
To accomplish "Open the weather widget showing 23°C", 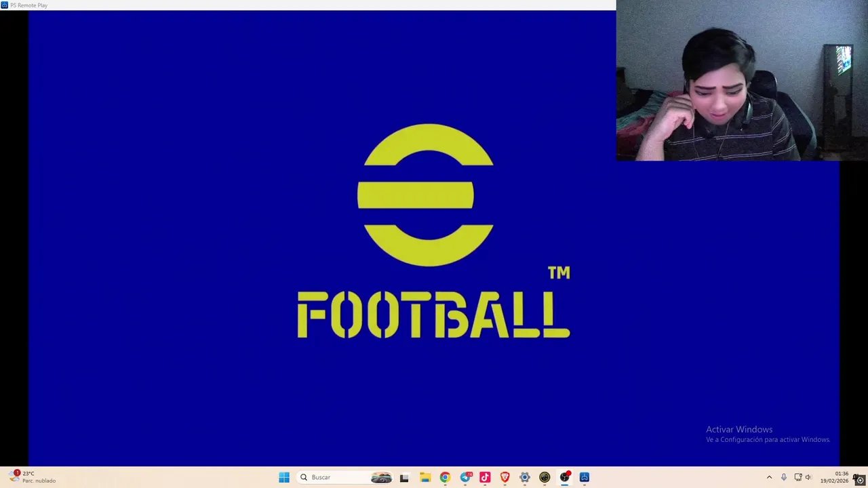I will (x=33, y=477).
